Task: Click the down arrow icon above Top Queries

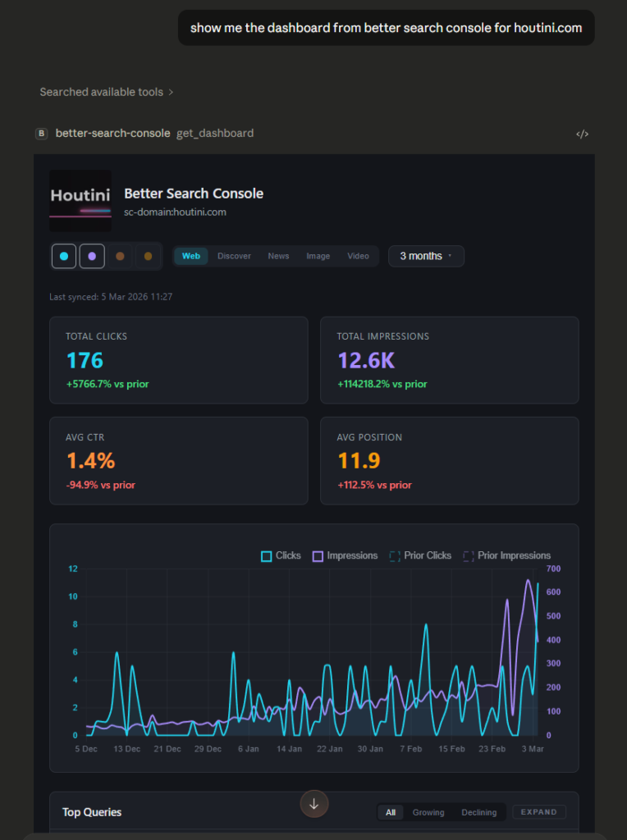Action: coord(314,804)
